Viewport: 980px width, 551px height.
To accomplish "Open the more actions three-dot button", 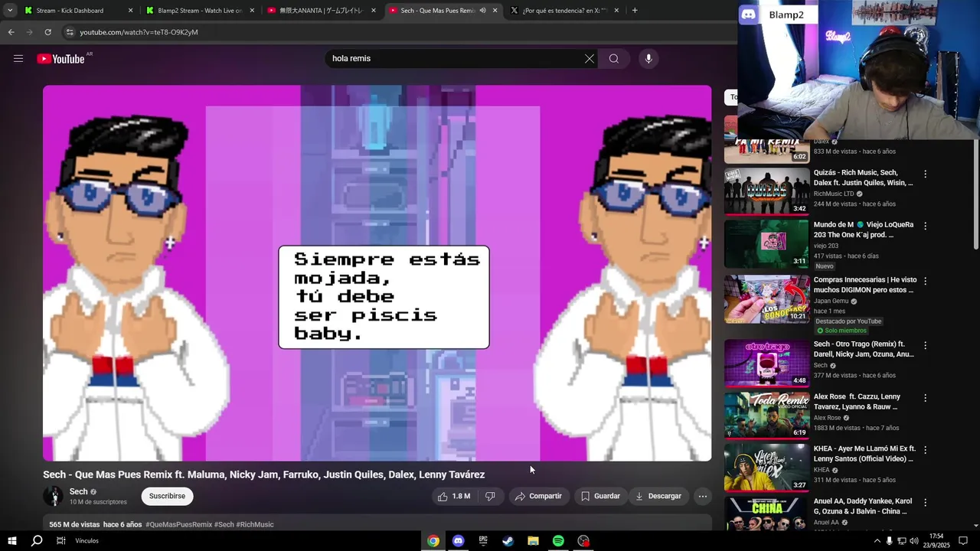I will (x=703, y=496).
